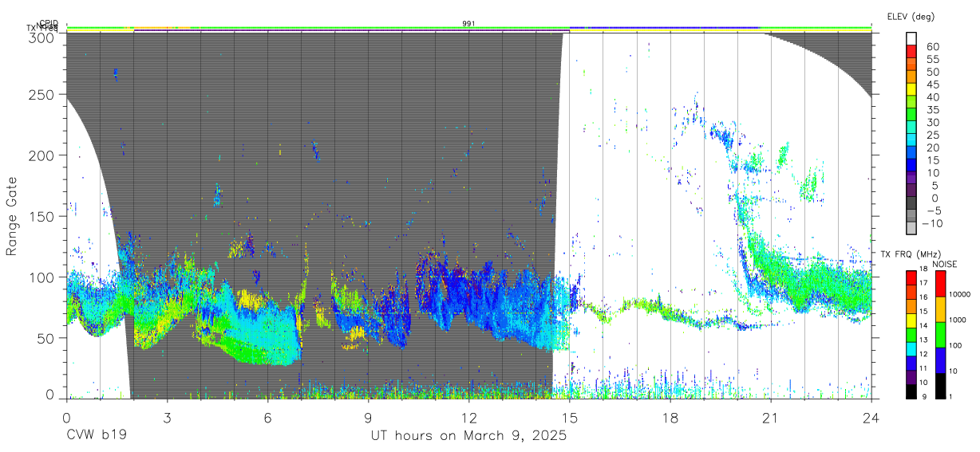The image size is (980, 452).
Task: Select the red 17–18 MHz TX FRQ swatch
Action: [911, 277]
